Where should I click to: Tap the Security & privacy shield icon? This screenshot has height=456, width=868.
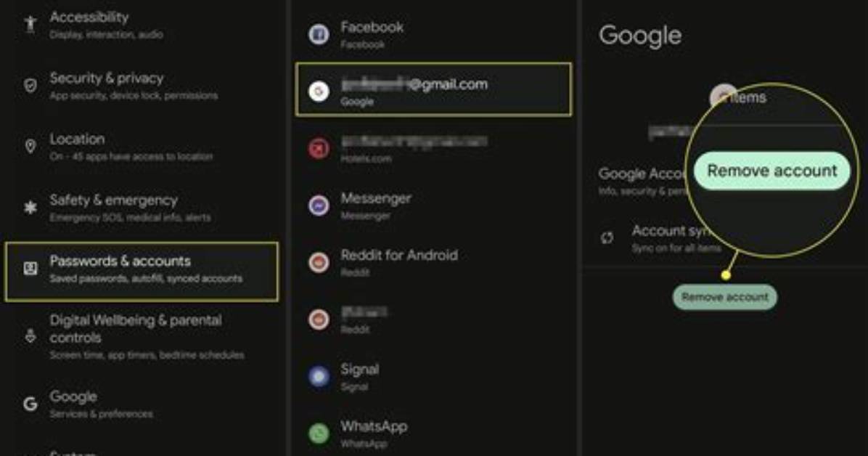(x=30, y=86)
